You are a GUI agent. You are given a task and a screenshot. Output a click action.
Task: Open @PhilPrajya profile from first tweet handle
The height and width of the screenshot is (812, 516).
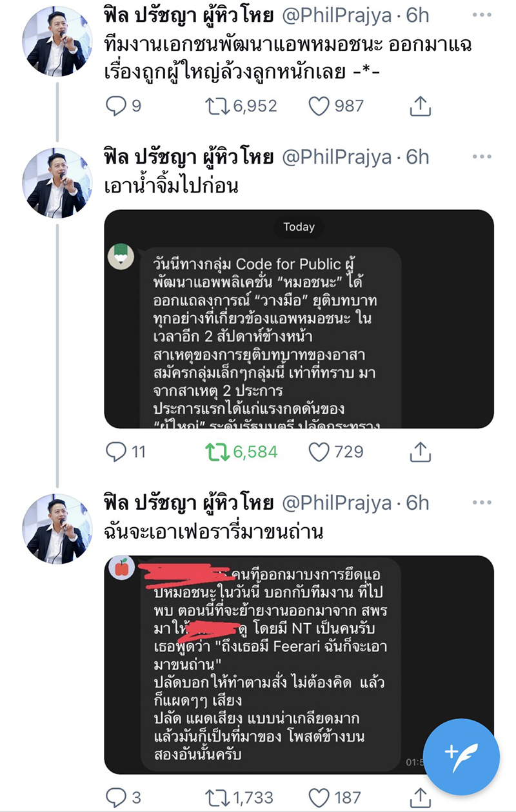[x=337, y=15]
